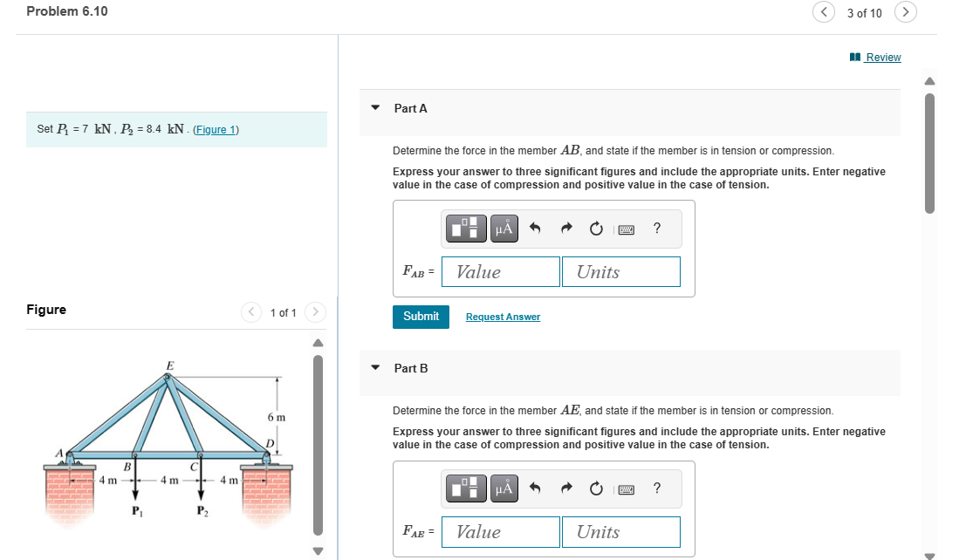
Task: Collapse the Part A section
Action: [375, 107]
